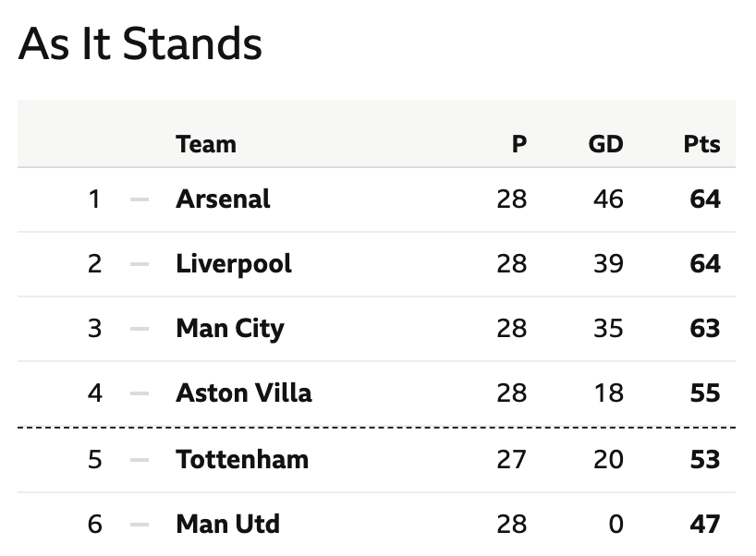The image size is (756, 556).
Task: Click the no-movement dash icon beside Arsenal
Action: click(x=140, y=199)
